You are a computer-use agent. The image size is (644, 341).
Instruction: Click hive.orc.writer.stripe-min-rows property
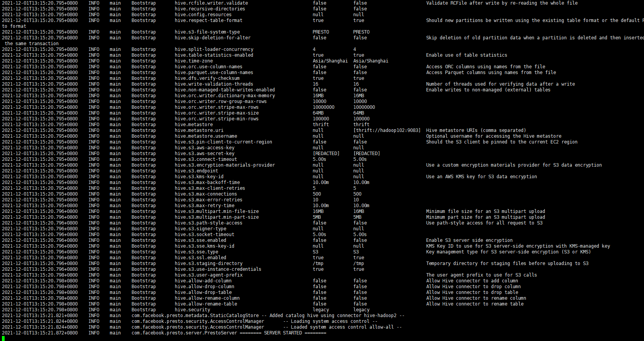point(217,119)
